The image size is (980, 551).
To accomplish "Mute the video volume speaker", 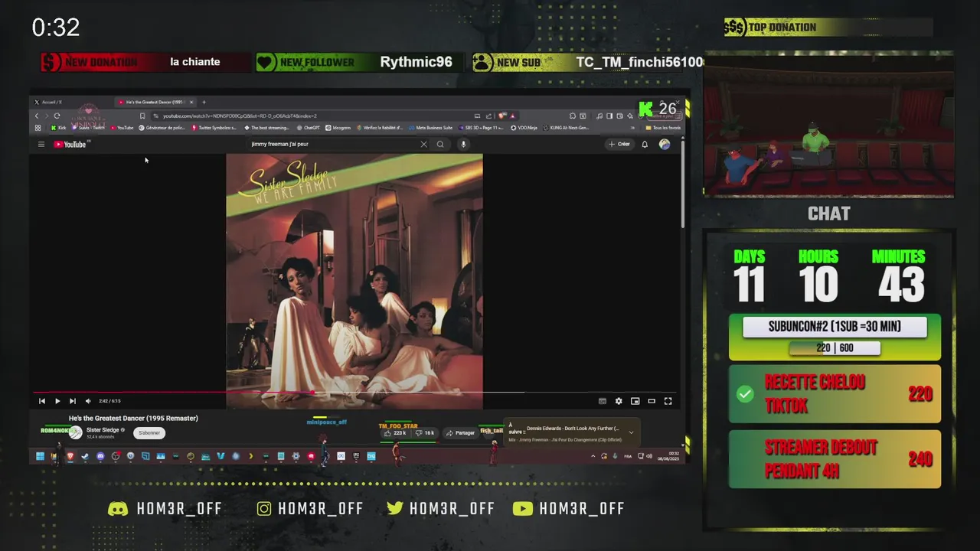I will tap(88, 401).
